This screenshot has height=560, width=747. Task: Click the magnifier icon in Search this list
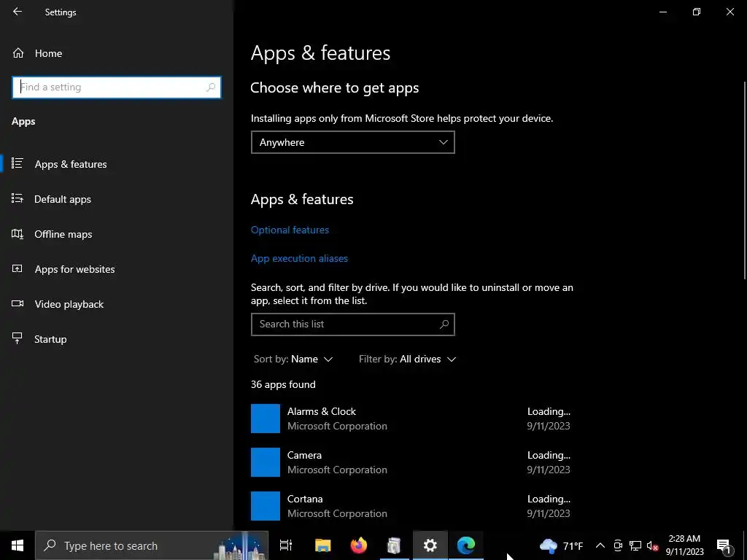pyautogui.click(x=444, y=324)
